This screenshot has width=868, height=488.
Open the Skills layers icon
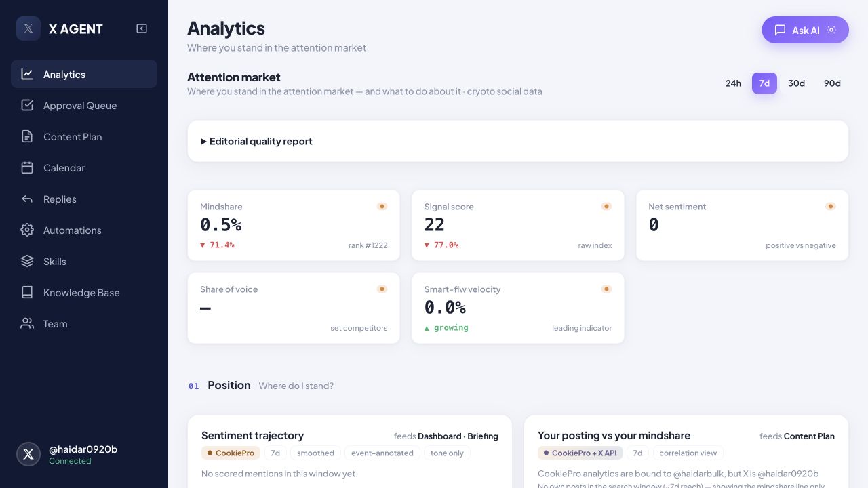pyautogui.click(x=27, y=262)
